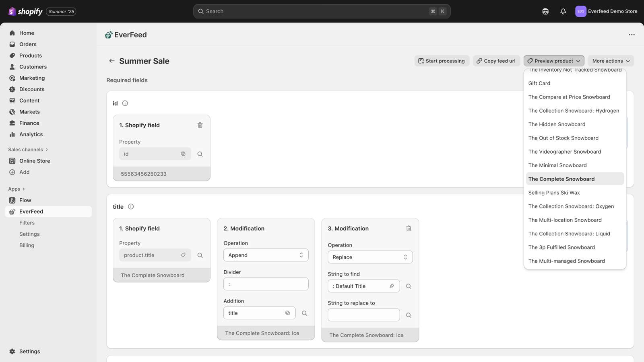Expand the Sales channels section
This screenshot has height=362, width=644.
click(x=28, y=150)
